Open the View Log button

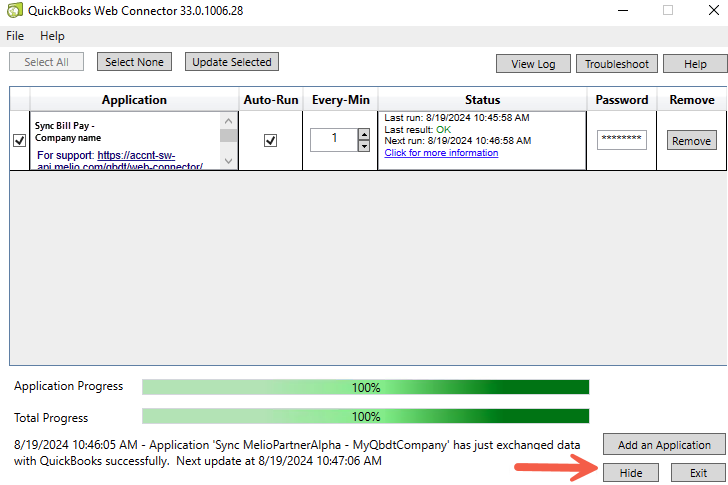pos(533,64)
